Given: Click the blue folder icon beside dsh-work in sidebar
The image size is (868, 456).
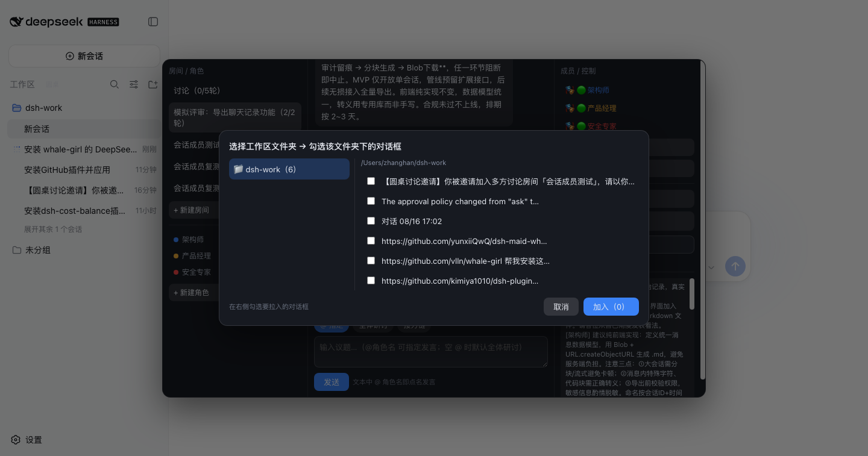Looking at the screenshot, I should (x=17, y=108).
